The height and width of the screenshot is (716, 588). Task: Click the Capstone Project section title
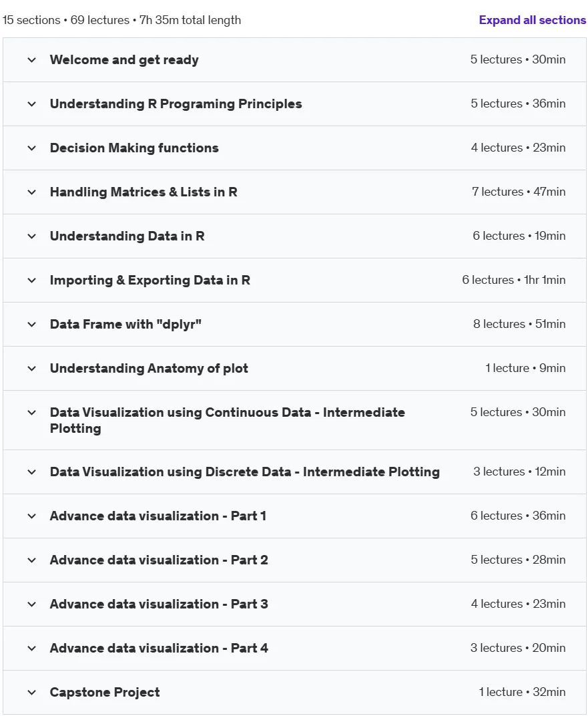(x=105, y=692)
